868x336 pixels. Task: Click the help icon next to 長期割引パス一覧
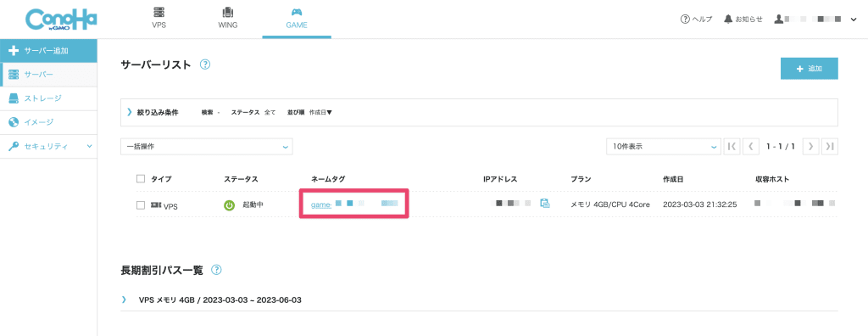coord(217,271)
